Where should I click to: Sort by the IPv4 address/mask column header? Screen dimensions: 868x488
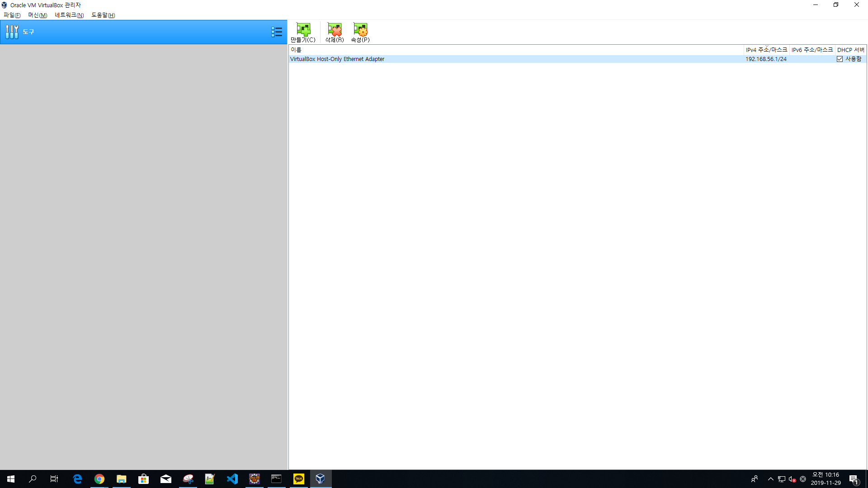[766, 50]
